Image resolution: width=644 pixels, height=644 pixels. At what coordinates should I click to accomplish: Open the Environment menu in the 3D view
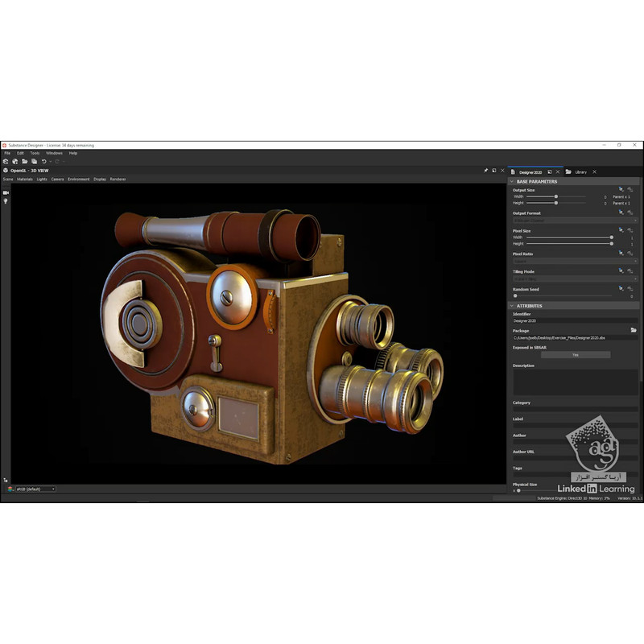click(79, 179)
